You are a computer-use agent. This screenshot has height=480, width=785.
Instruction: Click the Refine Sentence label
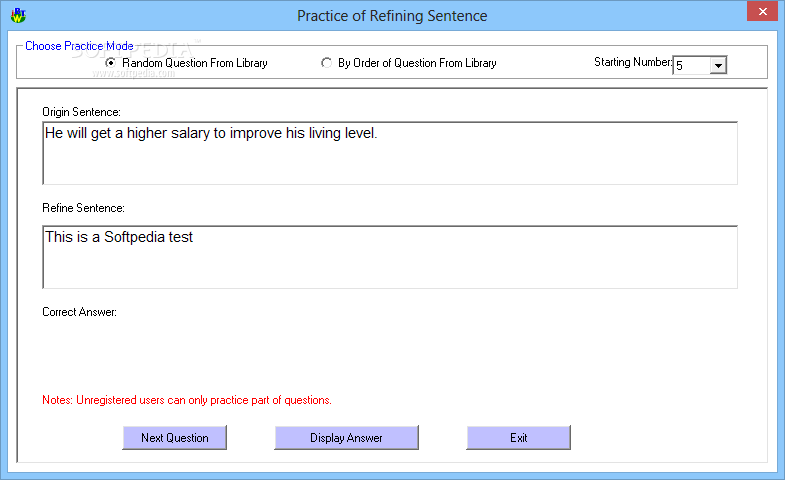click(x=83, y=208)
